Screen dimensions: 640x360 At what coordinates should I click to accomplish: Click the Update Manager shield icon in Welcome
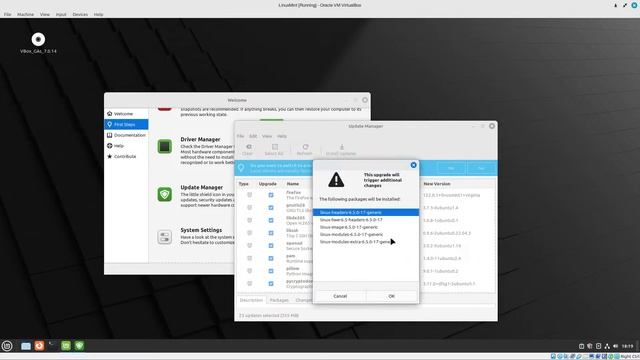point(164,194)
